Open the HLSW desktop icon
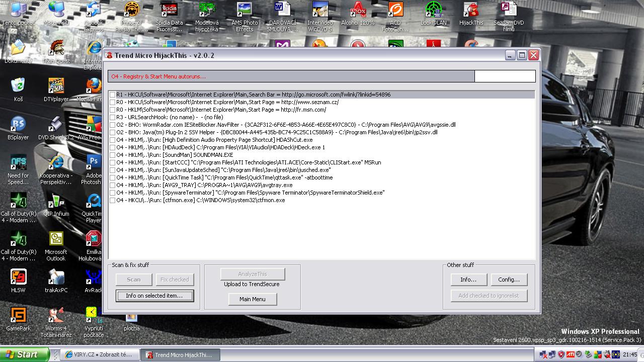Screen dimensions: 644x362 18,278
